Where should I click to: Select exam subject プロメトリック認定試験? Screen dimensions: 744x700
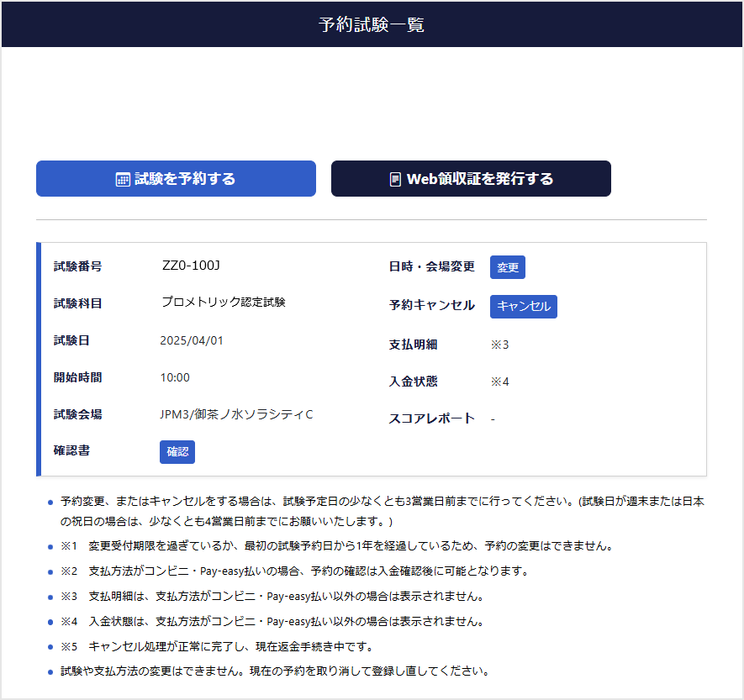tap(224, 302)
